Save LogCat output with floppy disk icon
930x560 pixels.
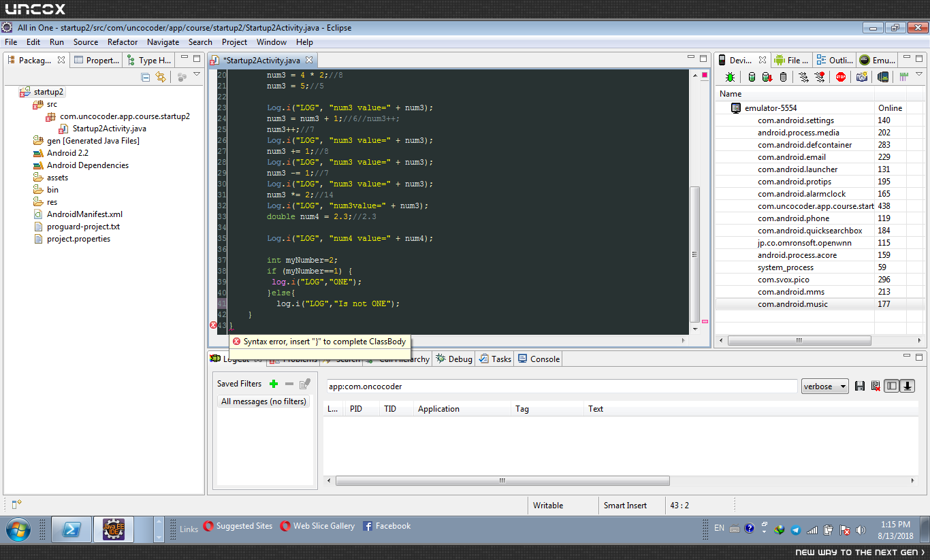[860, 386]
